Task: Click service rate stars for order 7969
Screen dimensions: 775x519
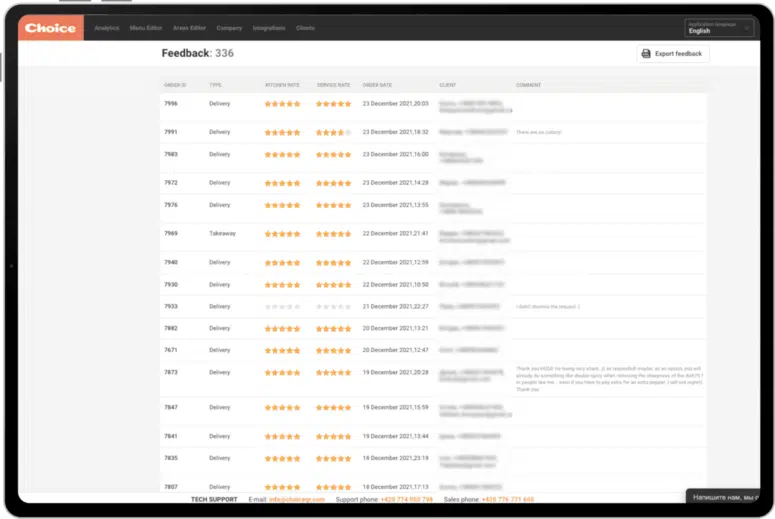Action: (x=333, y=234)
